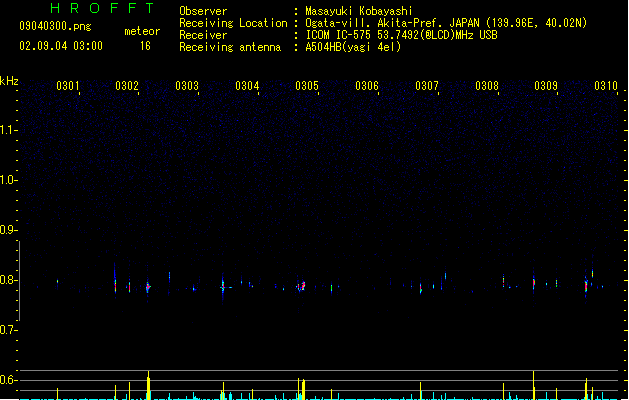The image size is (629, 400).
Task: Click the HROFFT title text
Action: pos(103,8)
